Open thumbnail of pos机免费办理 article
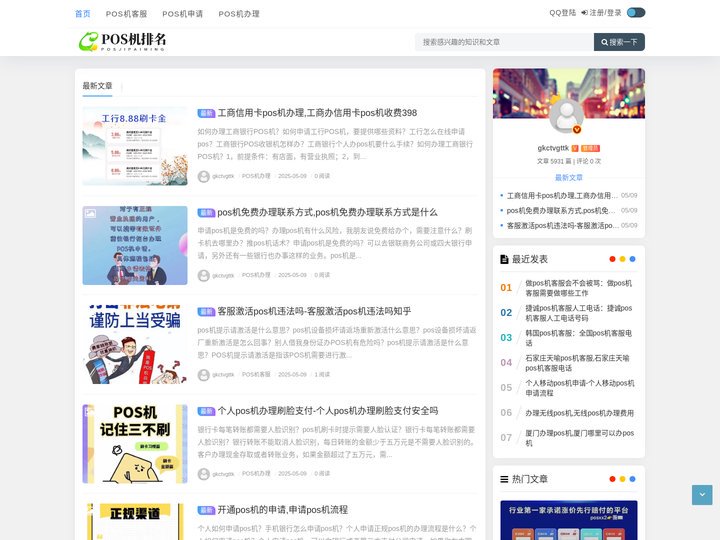 point(135,245)
